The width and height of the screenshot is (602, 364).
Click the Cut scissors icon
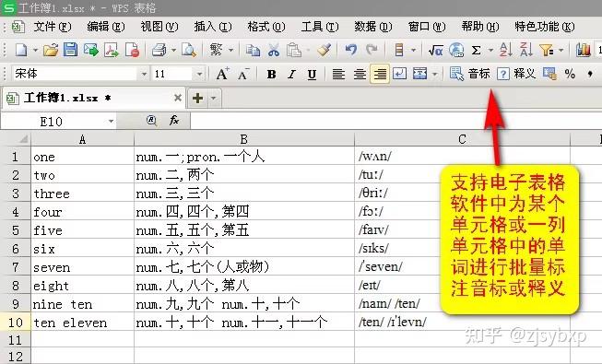274,50
